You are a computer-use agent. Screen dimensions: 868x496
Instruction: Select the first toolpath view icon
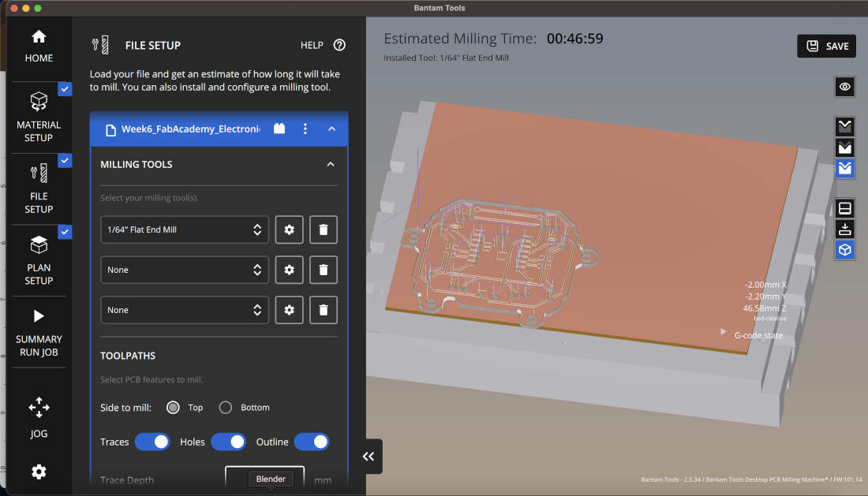[x=845, y=127]
